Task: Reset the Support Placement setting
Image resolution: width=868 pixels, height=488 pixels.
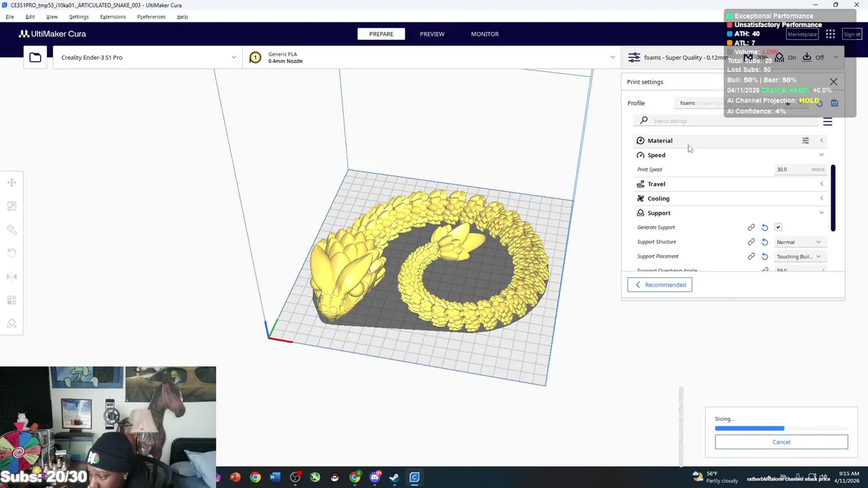Action: [x=765, y=257]
